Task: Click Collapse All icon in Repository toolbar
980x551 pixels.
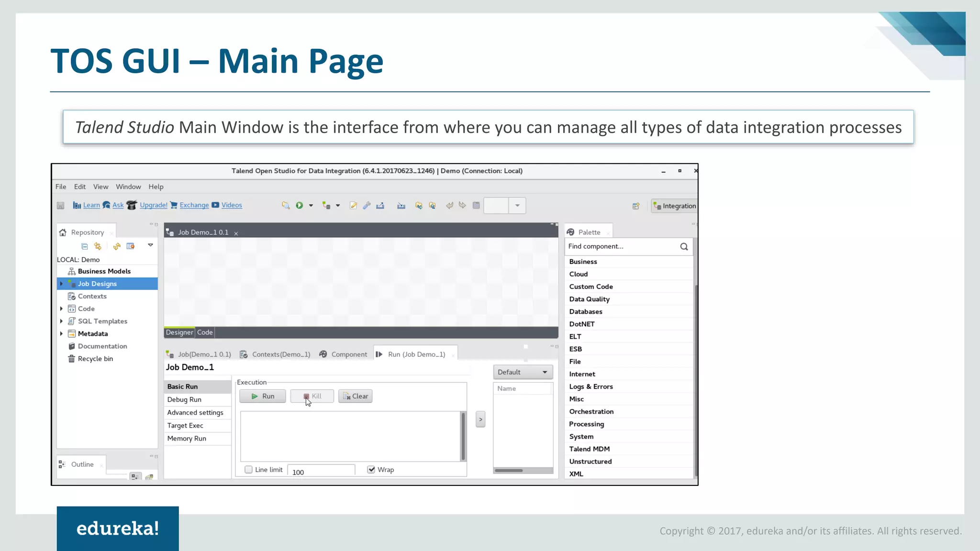Action: [85, 246]
